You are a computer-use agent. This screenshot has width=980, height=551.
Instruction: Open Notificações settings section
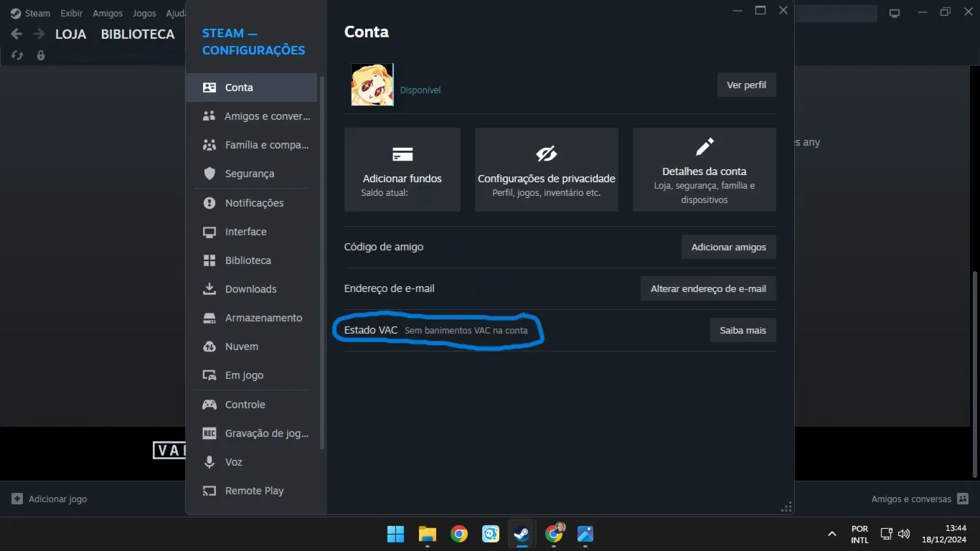251,203
